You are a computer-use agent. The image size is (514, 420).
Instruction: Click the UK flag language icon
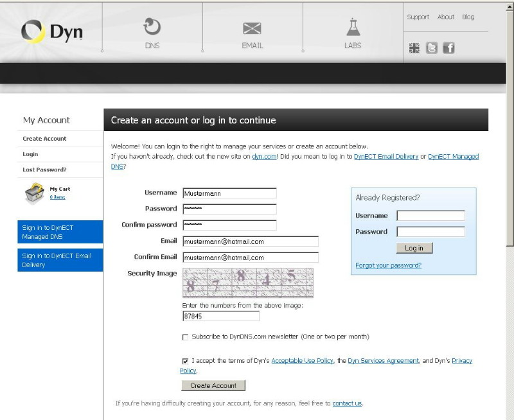pyautogui.click(x=414, y=48)
